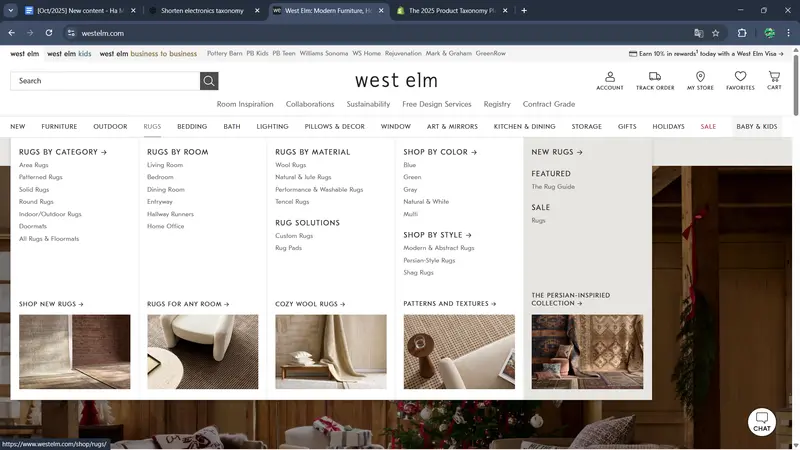This screenshot has width=800, height=450.
Task: Open the Lighting menu
Action: 272,127
